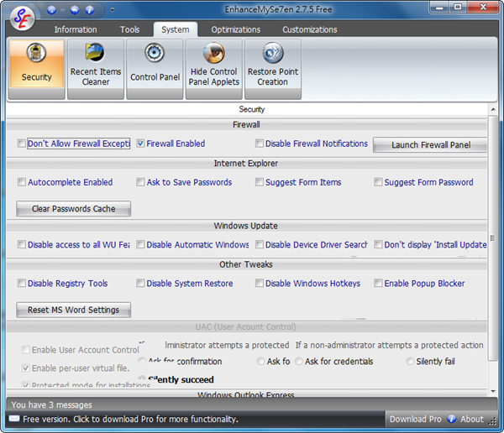Check Disable Windows Hotkeys
This screenshot has width=504, height=433.
coord(260,283)
